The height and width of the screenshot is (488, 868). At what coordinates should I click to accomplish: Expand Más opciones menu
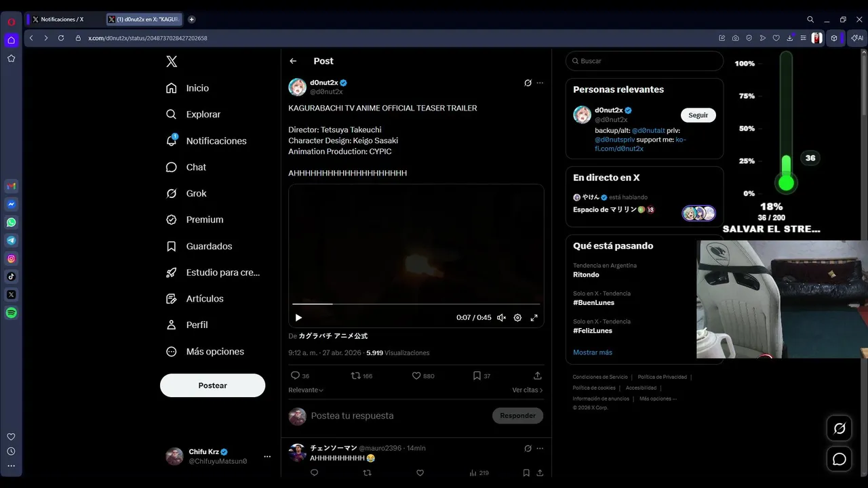click(x=205, y=352)
